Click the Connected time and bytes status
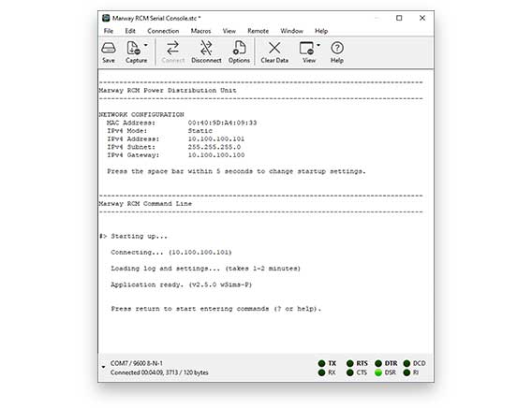This screenshot has height=408, width=532. [x=159, y=372]
